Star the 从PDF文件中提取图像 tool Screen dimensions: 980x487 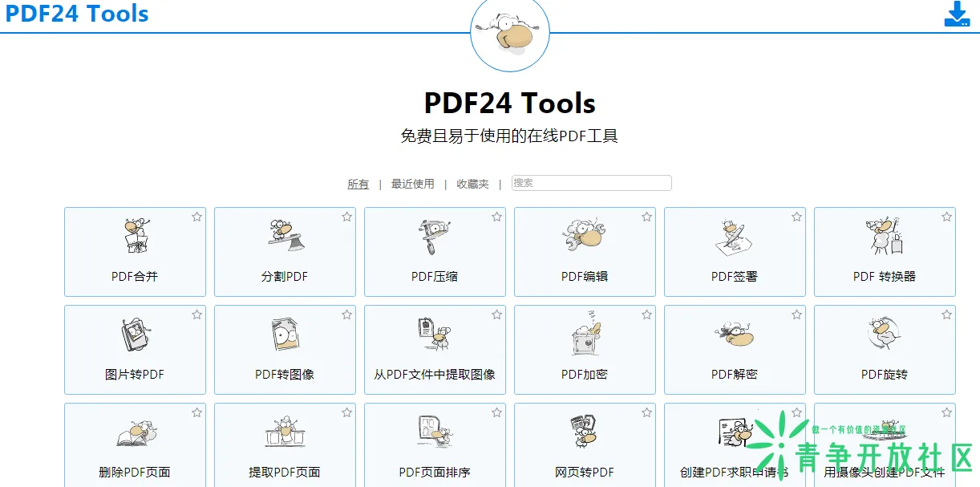(x=496, y=315)
